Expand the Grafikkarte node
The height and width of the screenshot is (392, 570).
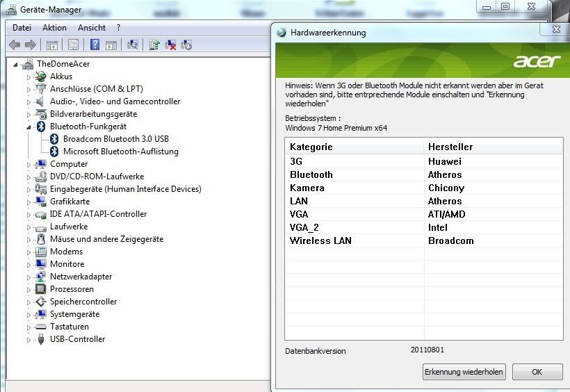(x=28, y=202)
